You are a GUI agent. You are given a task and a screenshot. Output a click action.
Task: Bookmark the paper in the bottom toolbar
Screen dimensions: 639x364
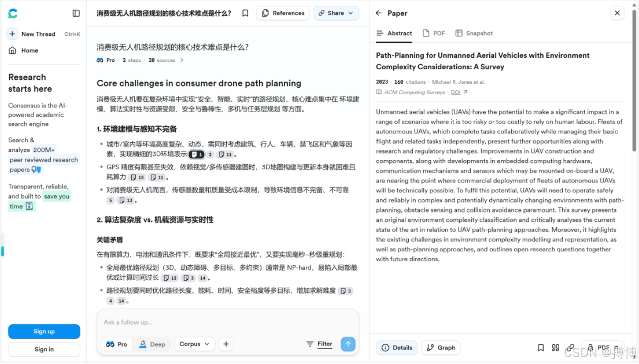[541, 348]
